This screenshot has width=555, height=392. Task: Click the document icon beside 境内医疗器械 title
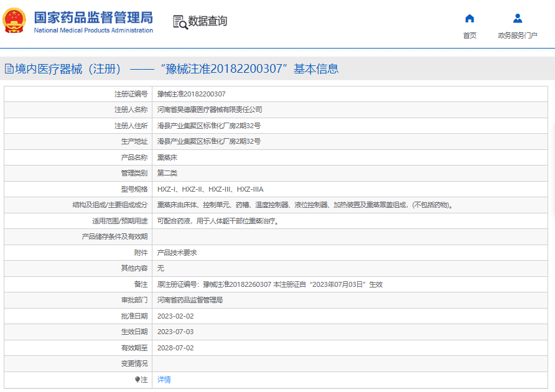9,69
